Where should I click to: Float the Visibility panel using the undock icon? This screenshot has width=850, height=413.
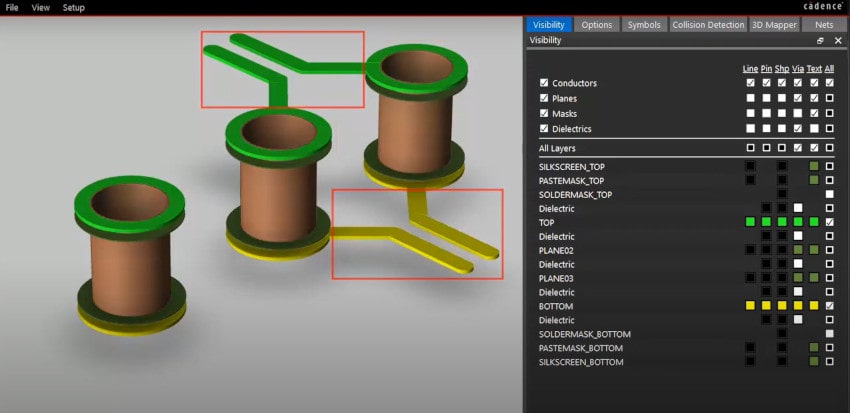tap(820, 41)
